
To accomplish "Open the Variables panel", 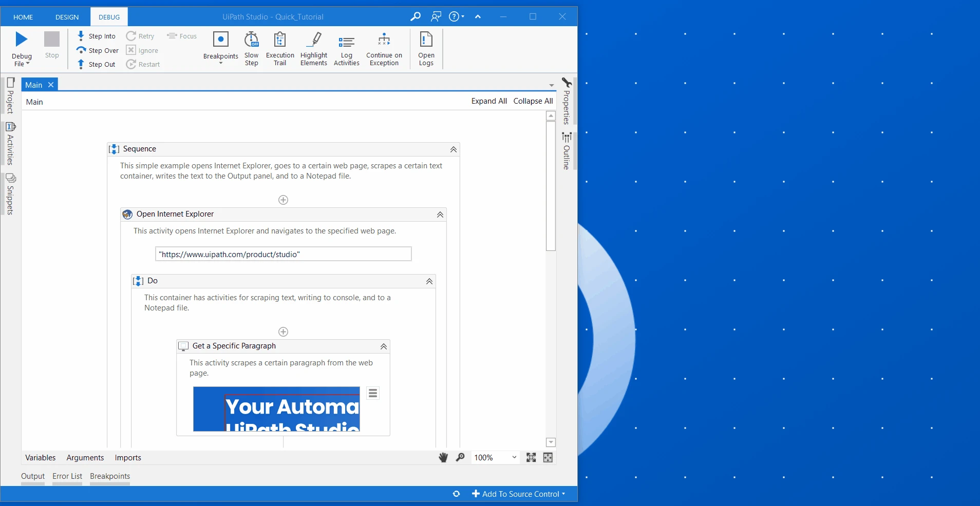I will [x=41, y=457].
